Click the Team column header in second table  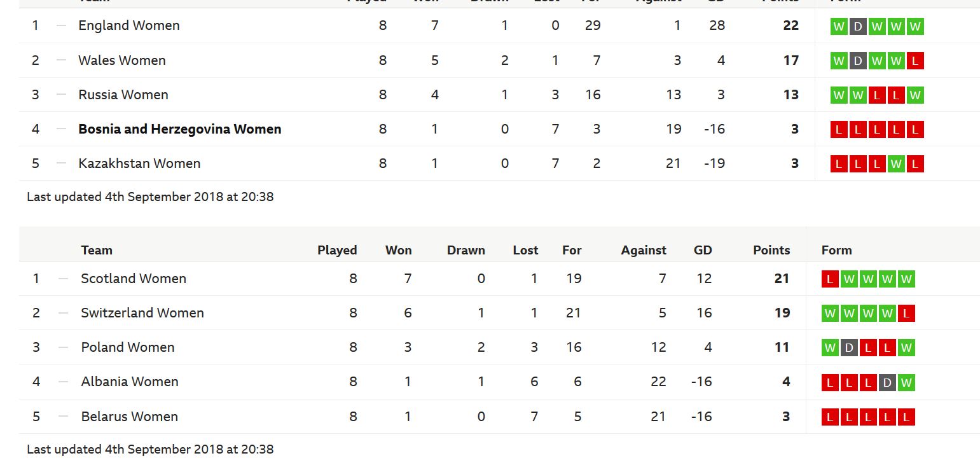click(97, 250)
